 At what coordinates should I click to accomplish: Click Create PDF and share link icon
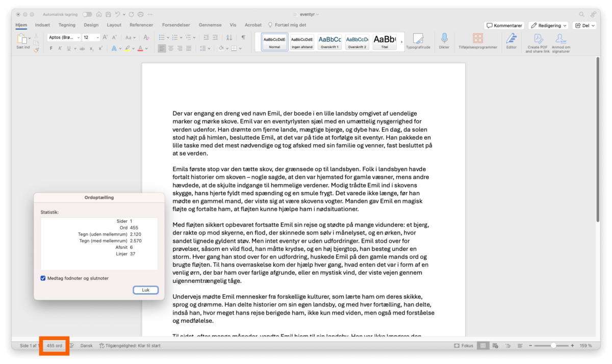click(x=538, y=39)
